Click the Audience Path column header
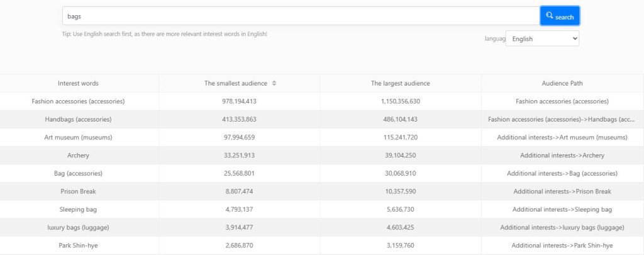Image resolution: width=644 pixels, height=255 pixels. click(562, 83)
